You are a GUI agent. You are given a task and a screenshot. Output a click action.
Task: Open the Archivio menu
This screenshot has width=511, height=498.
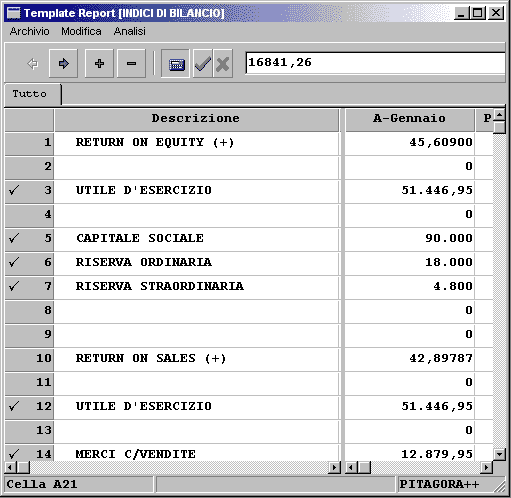tap(29, 31)
